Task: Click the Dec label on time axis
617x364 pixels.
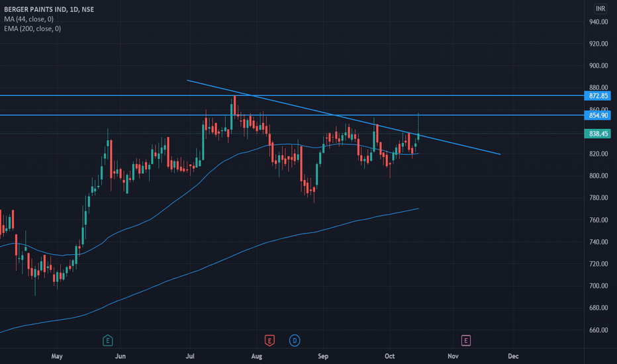Action: click(x=513, y=356)
